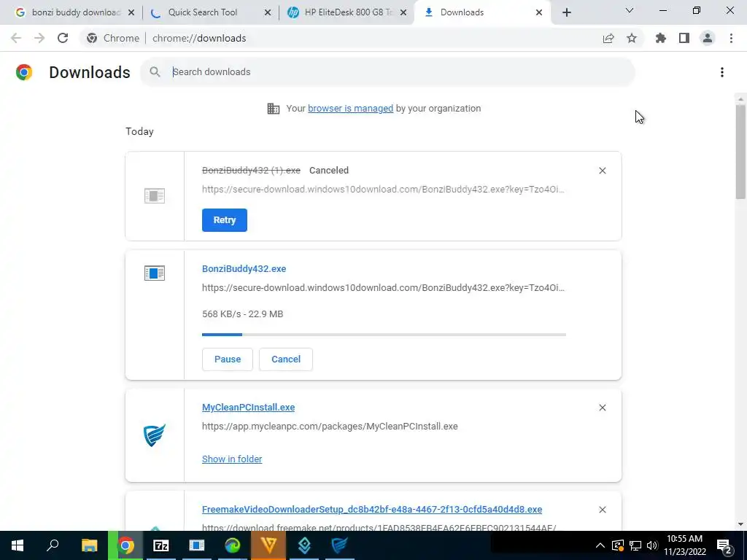
Task: Share this page via the share icon
Action: tap(608, 38)
